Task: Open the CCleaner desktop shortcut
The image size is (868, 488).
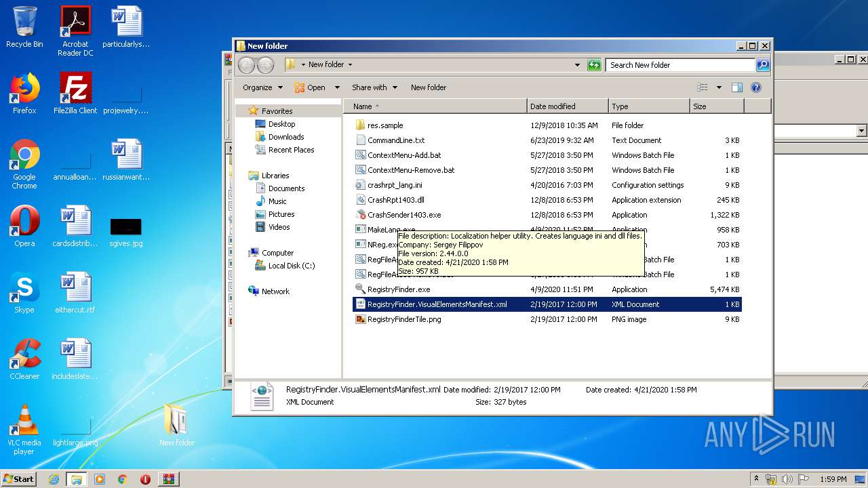Action: pyautogui.click(x=24, y=359)
